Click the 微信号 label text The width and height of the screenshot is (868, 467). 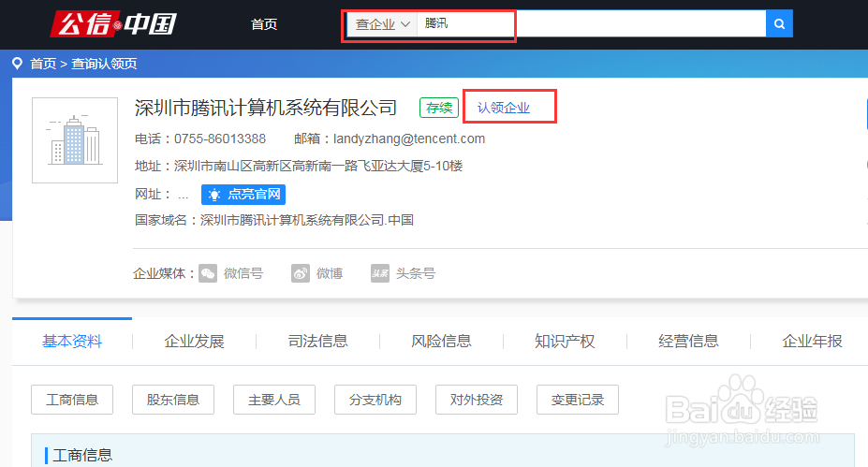(243, 273)
